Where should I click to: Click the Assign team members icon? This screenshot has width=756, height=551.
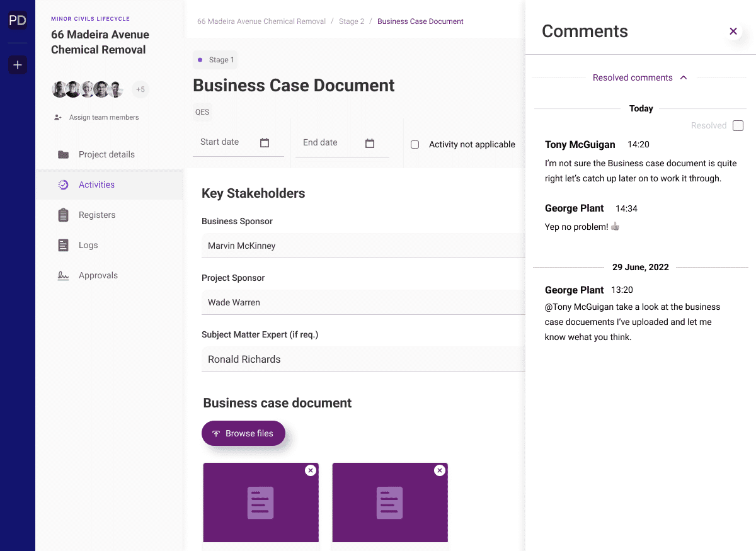59,116
